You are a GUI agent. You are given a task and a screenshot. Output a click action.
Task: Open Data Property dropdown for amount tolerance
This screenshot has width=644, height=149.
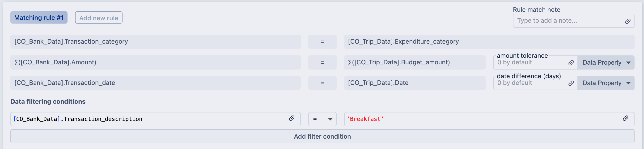point(606,63)
